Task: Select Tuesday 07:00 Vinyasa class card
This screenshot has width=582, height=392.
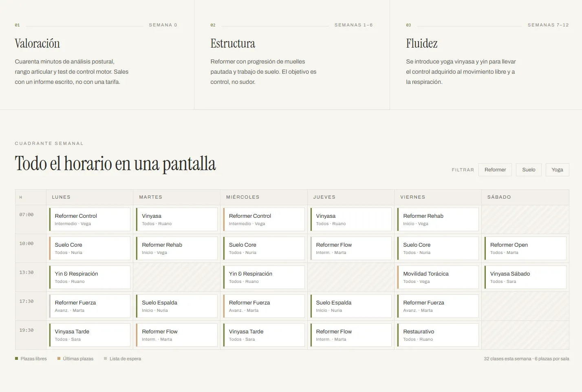Action: [177, 219]
